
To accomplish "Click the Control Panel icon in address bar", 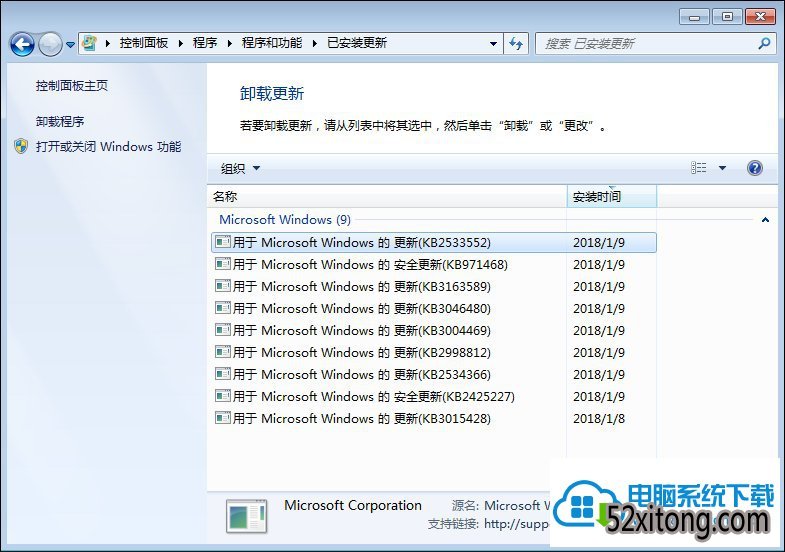I will (x=90, y=43).
